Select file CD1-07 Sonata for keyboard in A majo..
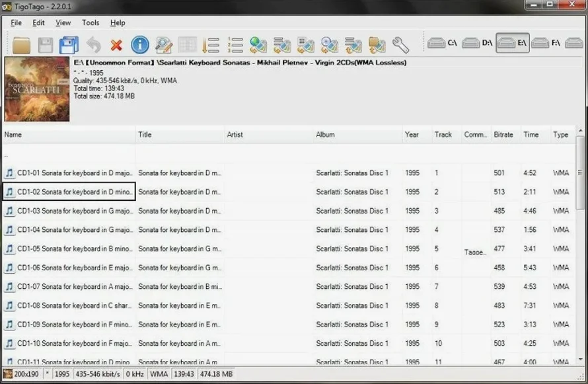This screenshot has height=384, width=588. (69, 286)
